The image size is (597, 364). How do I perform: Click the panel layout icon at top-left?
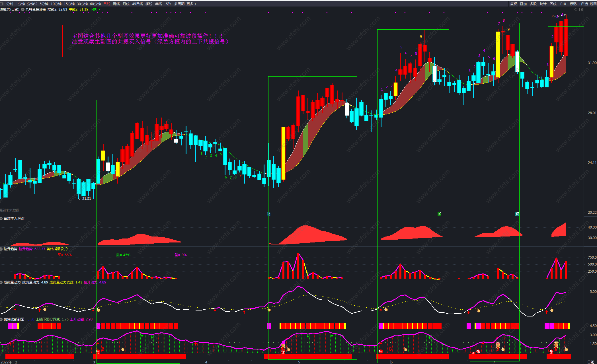(x=2, y=4)
